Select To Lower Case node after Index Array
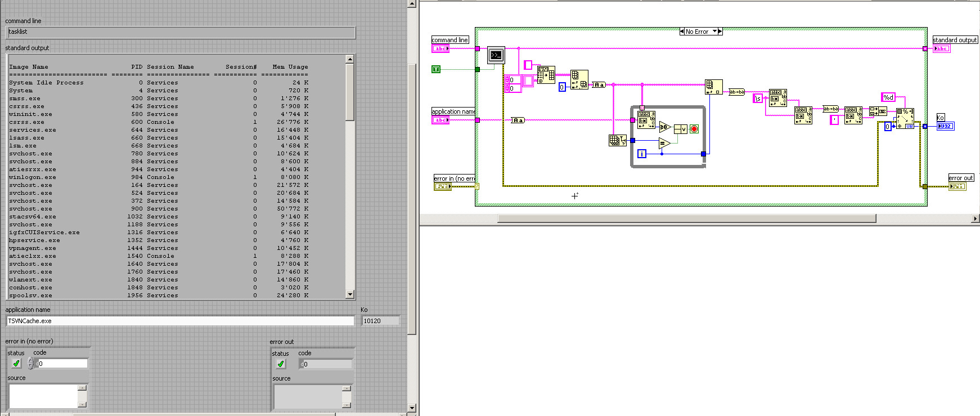The height and width of the screenshot is (416, 980). click(599, 85)
